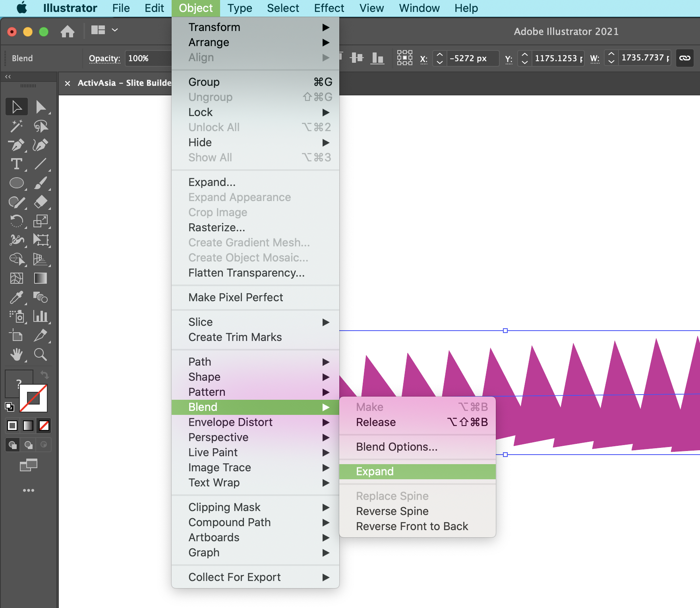Toggle constrain width and height proportions link
Image resolution: width=700 pixels, height=608 pixels.
pyautogui.click(x=685, y=58)
